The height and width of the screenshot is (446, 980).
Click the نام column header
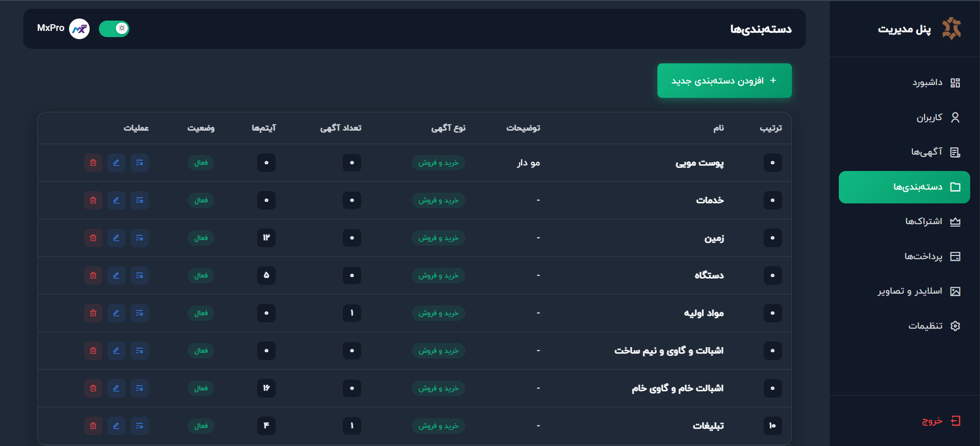(719, 128)
